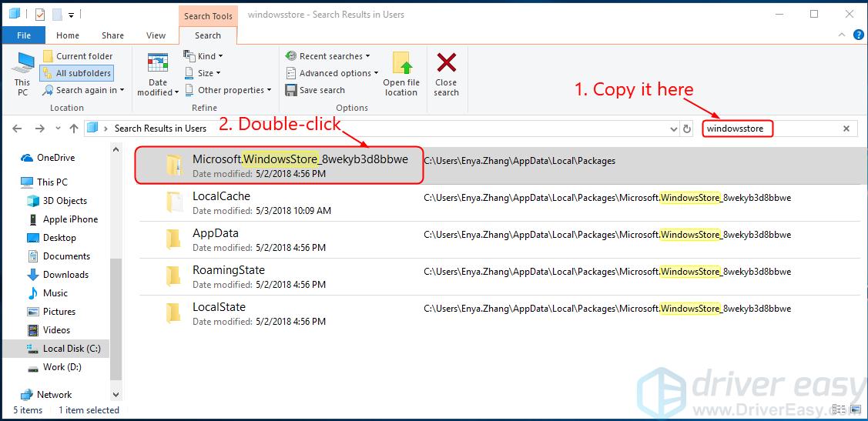Click New folder icon in Quick Access Toolbar

click(56, 15)
